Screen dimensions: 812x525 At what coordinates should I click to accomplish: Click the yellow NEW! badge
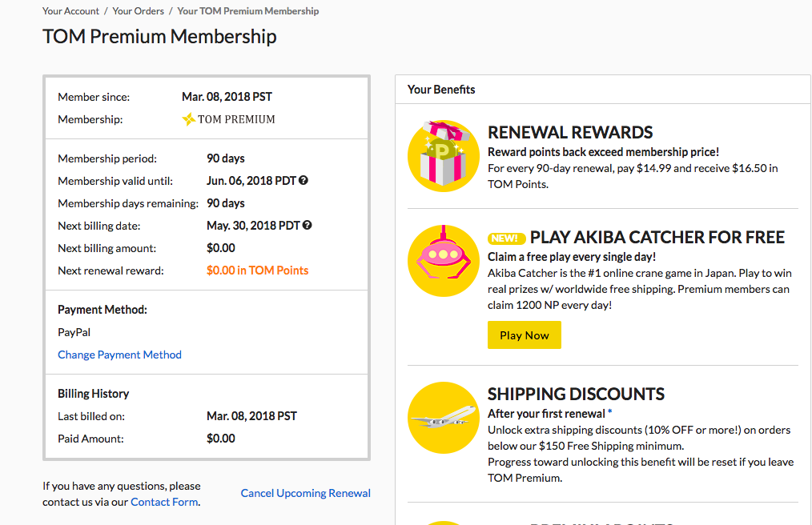(506, 238)
